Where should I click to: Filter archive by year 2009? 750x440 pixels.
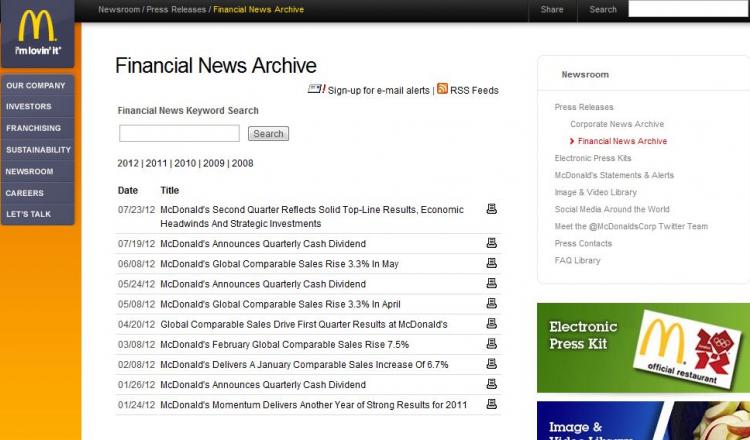(214, 163)
